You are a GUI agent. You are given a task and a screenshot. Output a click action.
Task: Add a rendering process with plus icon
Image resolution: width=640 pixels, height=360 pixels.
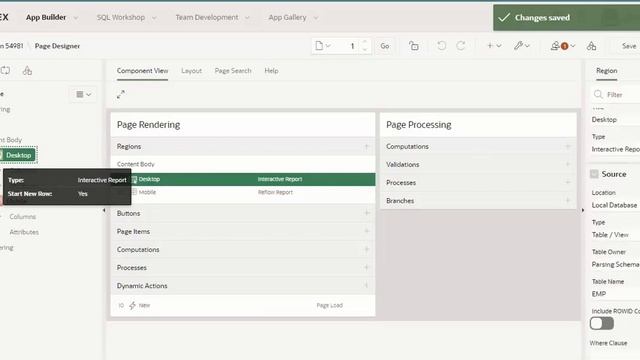366,267
